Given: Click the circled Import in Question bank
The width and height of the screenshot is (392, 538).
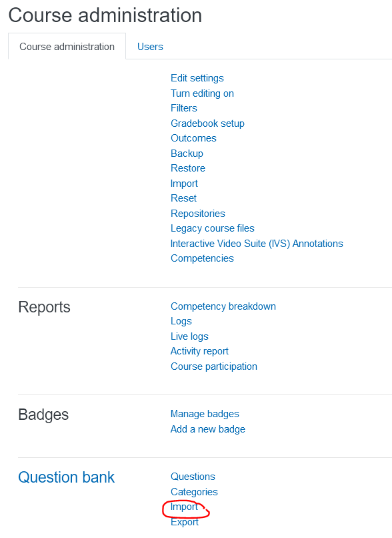Looking at the screenshot, I should [x=184, y=507].
